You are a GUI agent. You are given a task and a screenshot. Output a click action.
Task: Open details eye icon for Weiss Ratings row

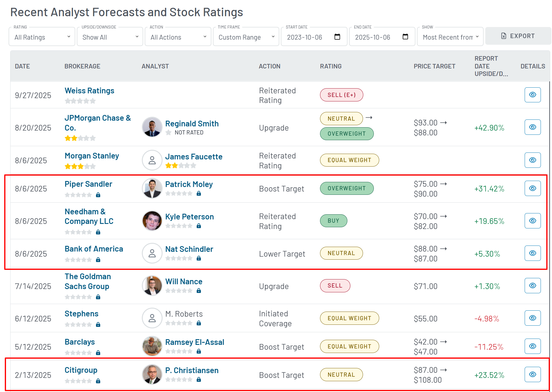(x=532, y=95)
